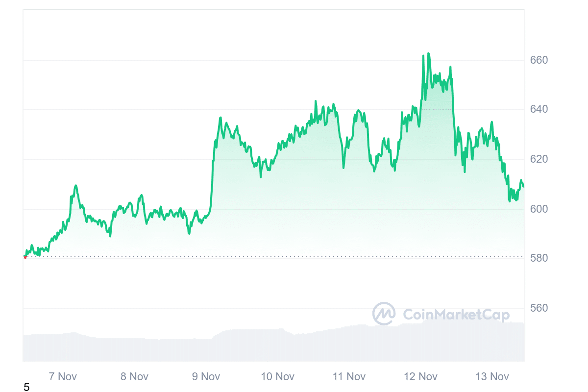Select the 13 Nov date label
The width and height of the screenshot is (588, 392).
point(492,376)
